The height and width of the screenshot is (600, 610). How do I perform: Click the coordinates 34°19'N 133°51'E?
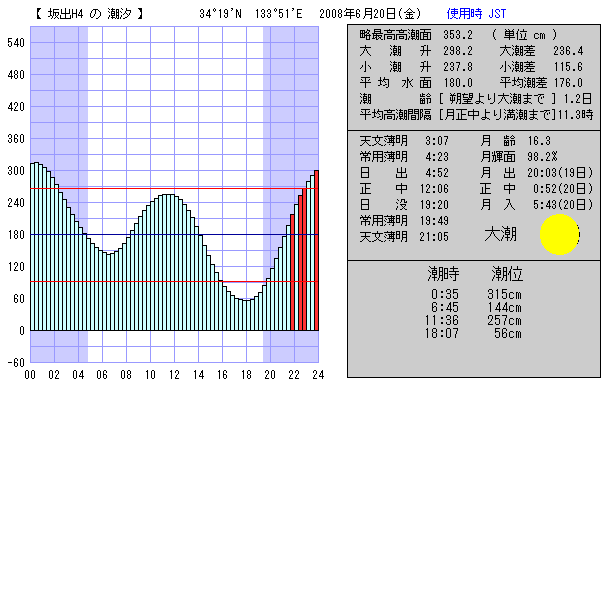coord(251,14)
